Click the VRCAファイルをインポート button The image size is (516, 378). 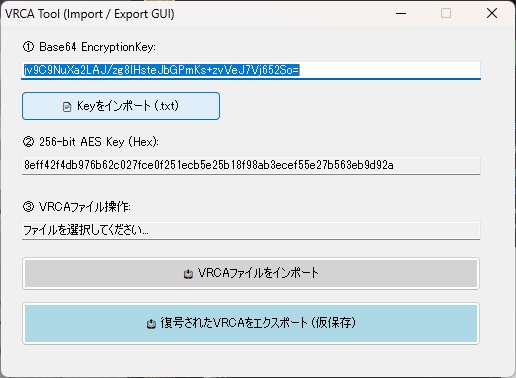point(251,273)
